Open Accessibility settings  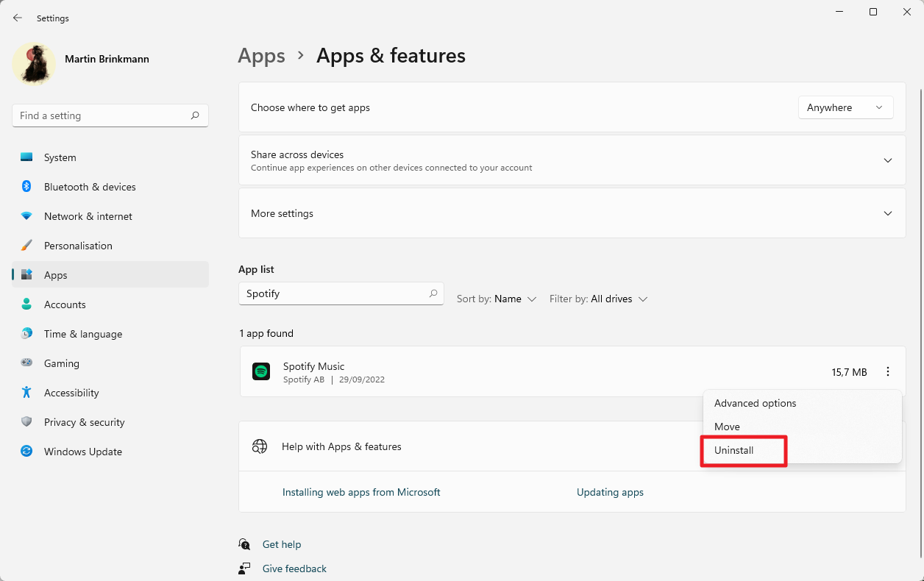click(x=110, y=393)
